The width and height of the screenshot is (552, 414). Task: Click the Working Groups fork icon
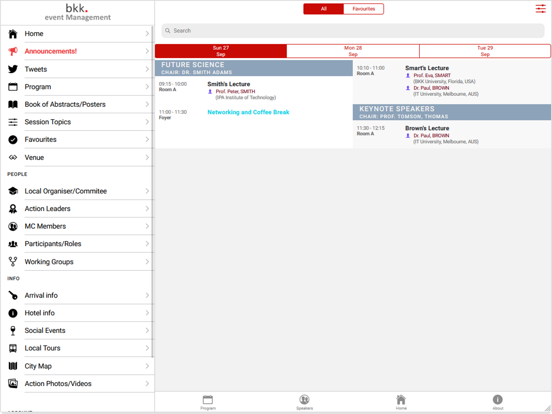click(x=13, y=262)
